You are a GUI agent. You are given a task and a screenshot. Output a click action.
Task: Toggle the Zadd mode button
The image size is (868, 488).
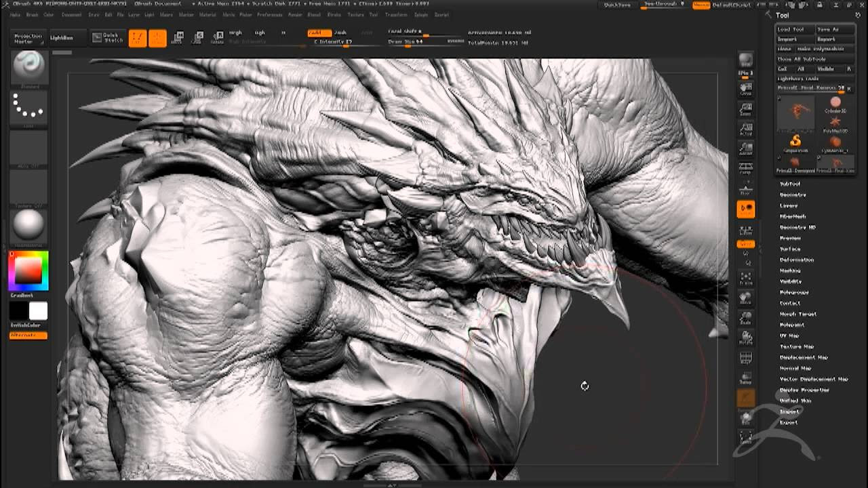(319, 33)
